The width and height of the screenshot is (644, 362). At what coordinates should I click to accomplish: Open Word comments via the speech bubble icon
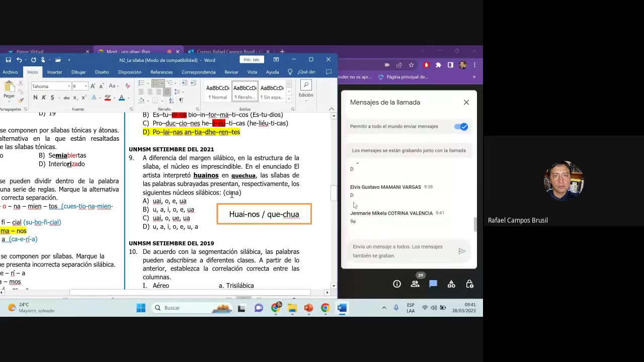[x=329, y=72]
